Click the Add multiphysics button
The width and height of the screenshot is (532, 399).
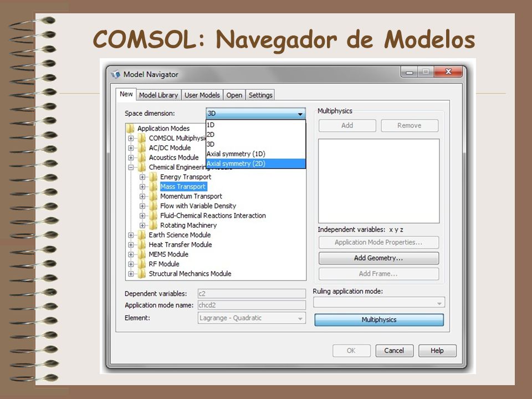tap(347, 126)
